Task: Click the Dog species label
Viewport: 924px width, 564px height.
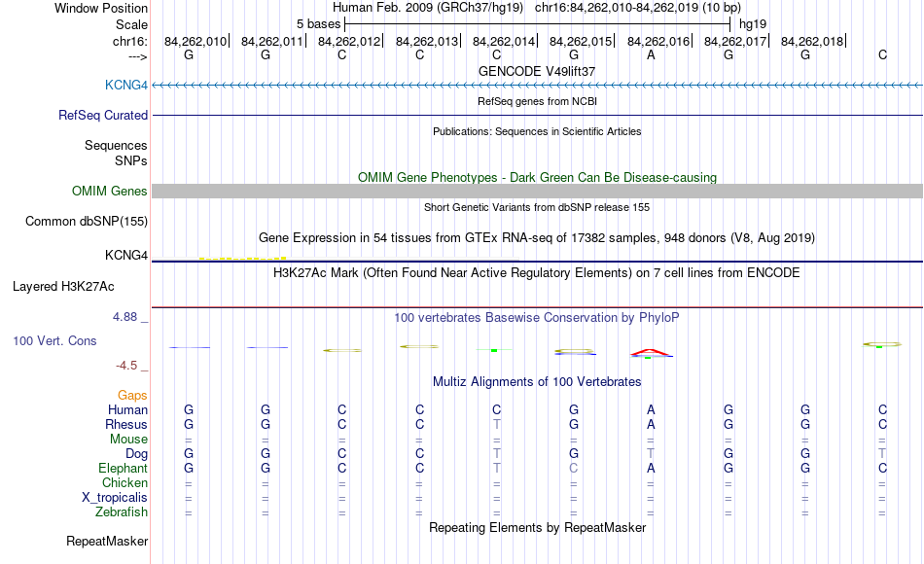Action: coord(137,454)
